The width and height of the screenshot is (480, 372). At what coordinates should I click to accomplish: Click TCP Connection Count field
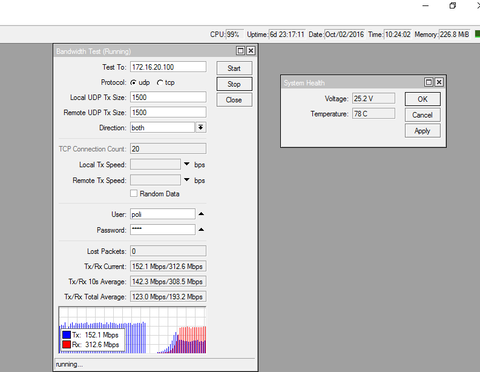168,149
